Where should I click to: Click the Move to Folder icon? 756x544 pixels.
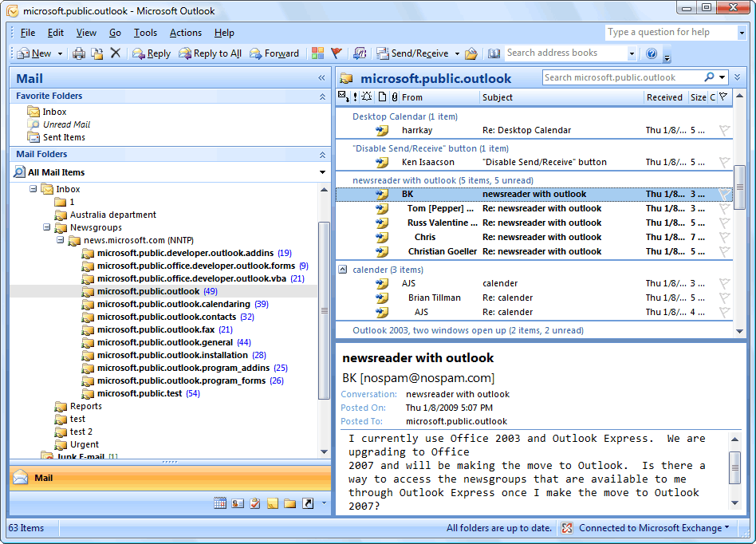pyautogui.click(x=97, y=53)
